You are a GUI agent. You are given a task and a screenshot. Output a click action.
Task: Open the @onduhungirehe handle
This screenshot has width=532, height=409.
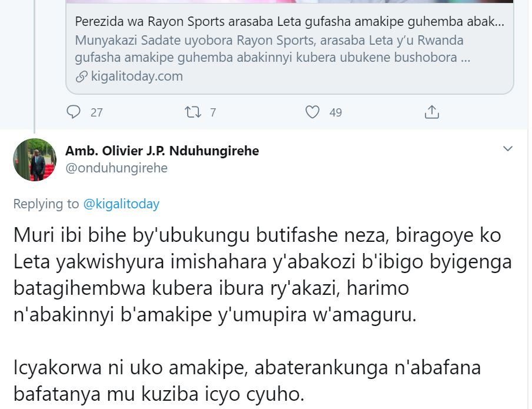point(117,168)
